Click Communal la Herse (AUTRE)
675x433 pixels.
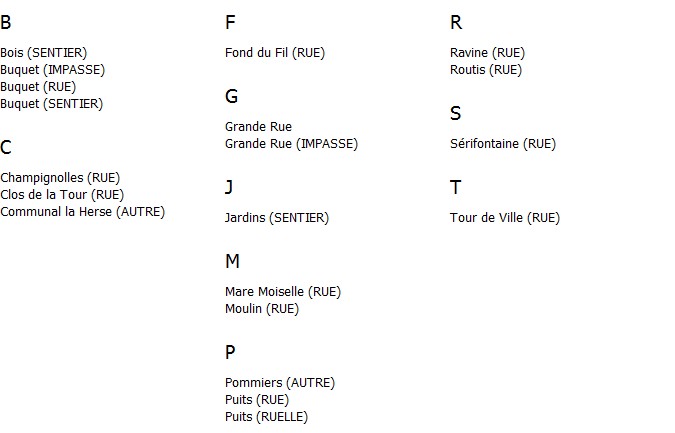(83, 212)
